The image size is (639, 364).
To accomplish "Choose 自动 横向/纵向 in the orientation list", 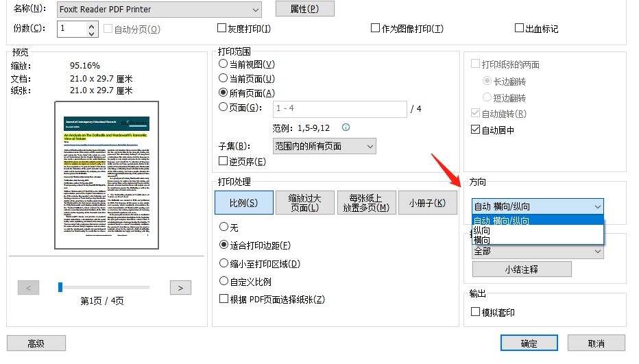I will tap(537, 221).
